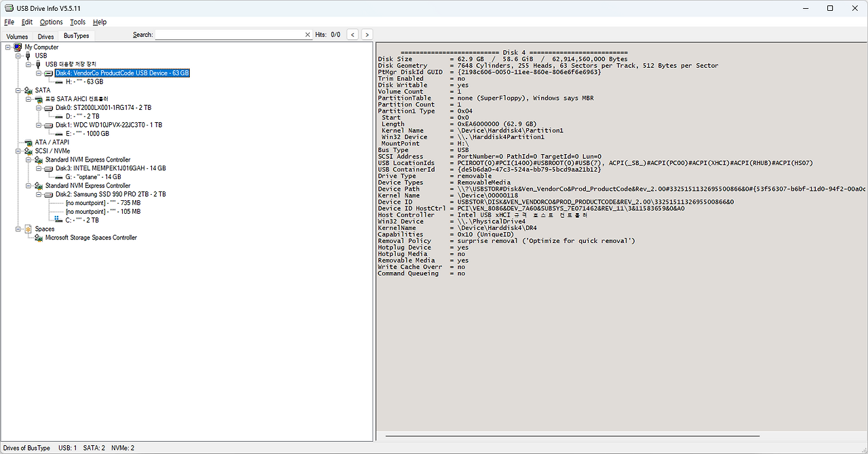Collapse the My Computer root node
The image size is (868, 454).
coord(7,47)
